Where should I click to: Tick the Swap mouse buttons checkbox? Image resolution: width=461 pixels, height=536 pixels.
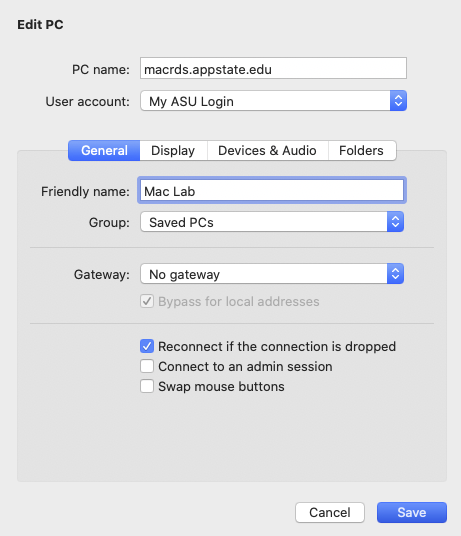pos(147,386)
